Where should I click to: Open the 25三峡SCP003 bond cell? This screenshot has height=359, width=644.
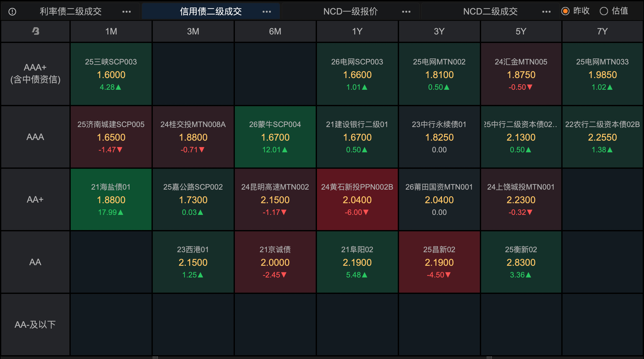pos(111,74)
